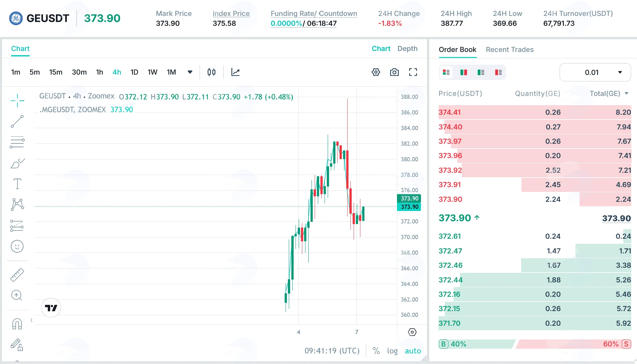The image size is (637, 364).
Task: Select the 1D timeframe
Action: (134, 72)
